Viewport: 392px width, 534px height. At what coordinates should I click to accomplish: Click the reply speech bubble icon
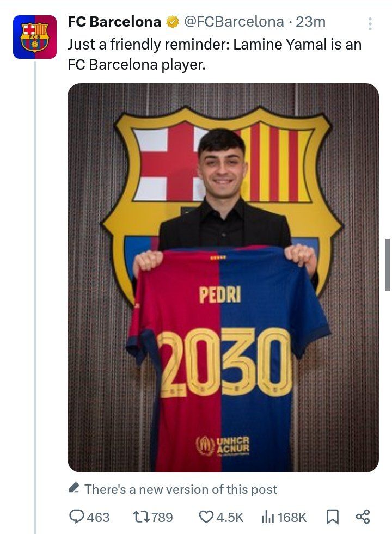pos(76,517)
